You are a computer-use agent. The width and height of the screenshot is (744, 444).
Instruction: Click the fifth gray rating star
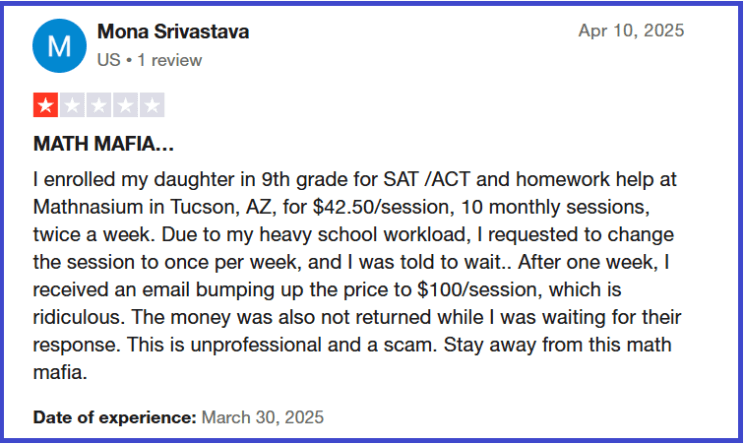pyautogui.click(x=152, y=105)
